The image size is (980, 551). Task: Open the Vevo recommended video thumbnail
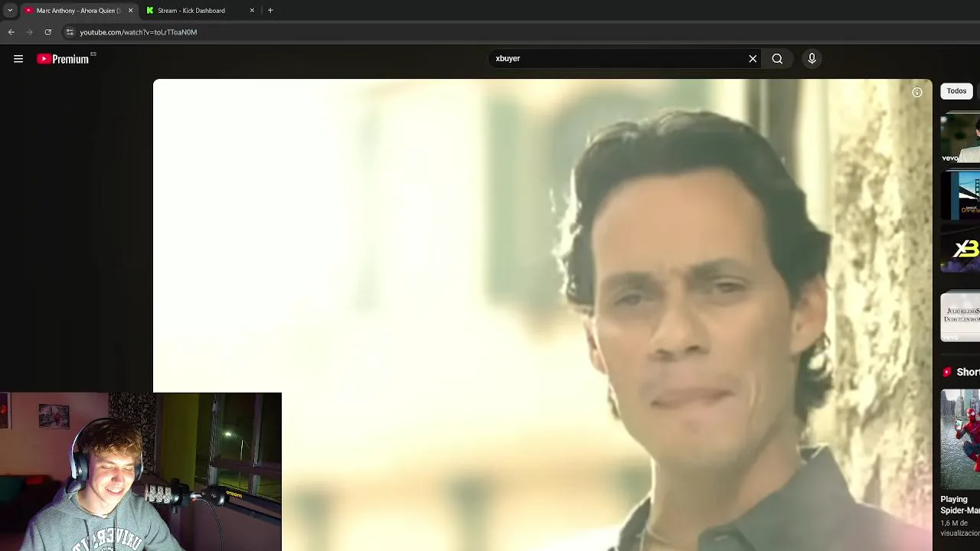960,139
